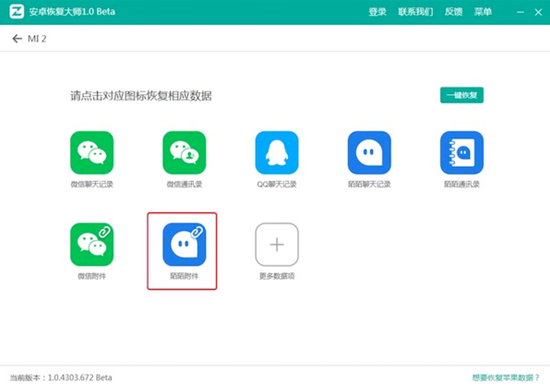Start one-click recovery (一键恢复) button
The image size is (550, 388).
(462, 95)
